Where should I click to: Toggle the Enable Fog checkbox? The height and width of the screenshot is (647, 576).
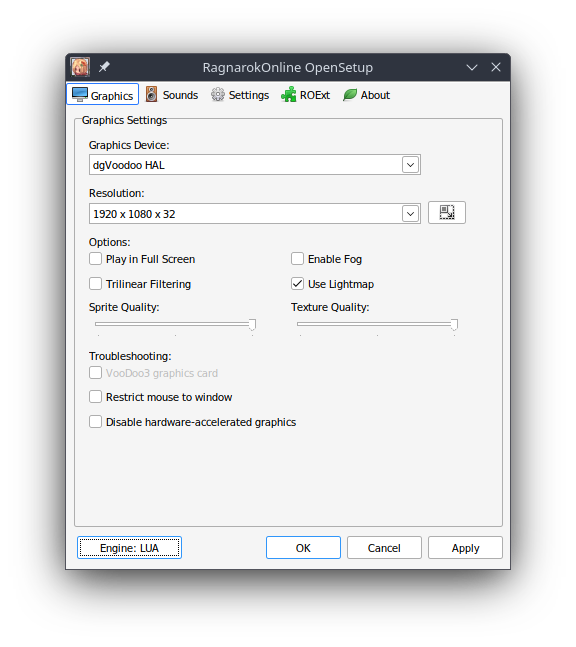(297, 259)
